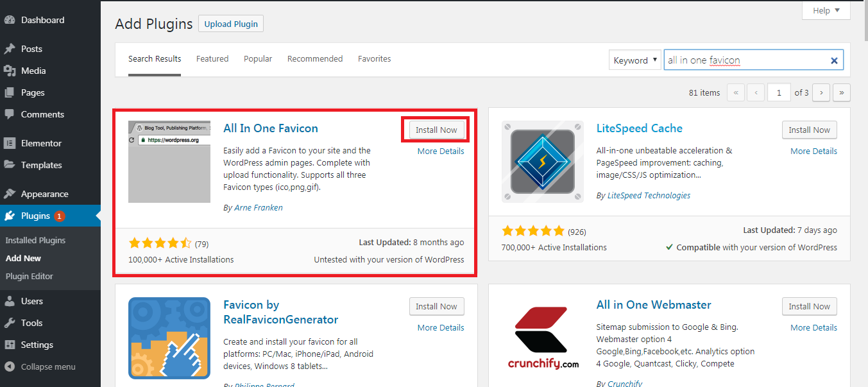Go to last page of results
Image resolution: width=868 pixels, height=387 pixels.
pos(842,92)
